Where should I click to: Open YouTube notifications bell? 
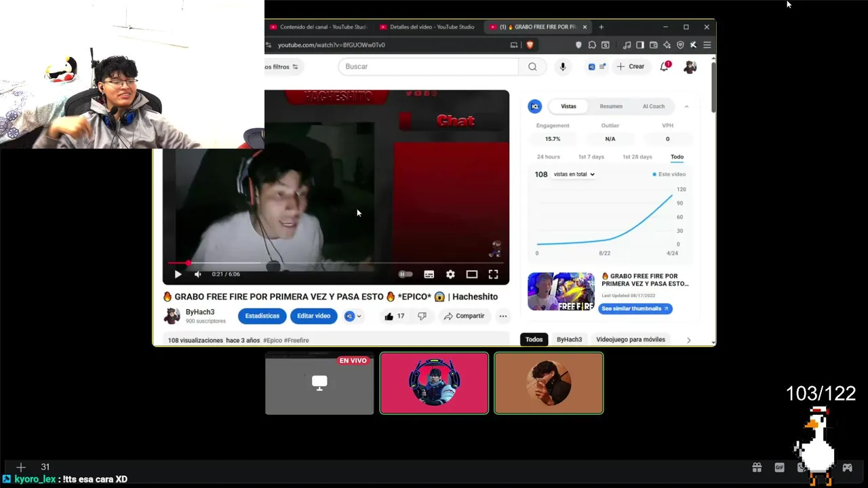click(x=665, y=66)
